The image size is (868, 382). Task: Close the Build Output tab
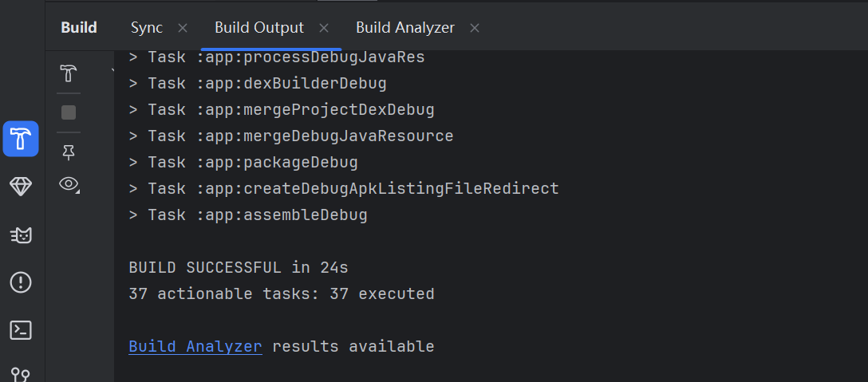pyautogui.click(x=324, y=28)
